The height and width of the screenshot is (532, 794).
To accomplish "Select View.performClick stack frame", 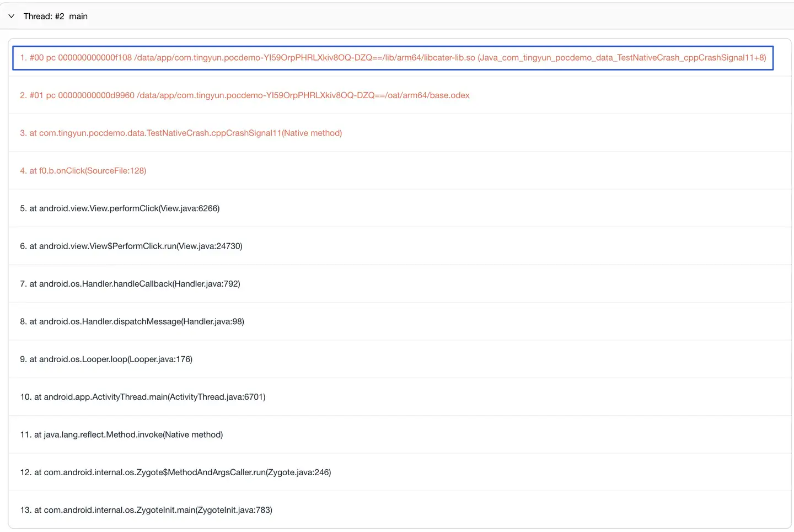I will point(124,208).
